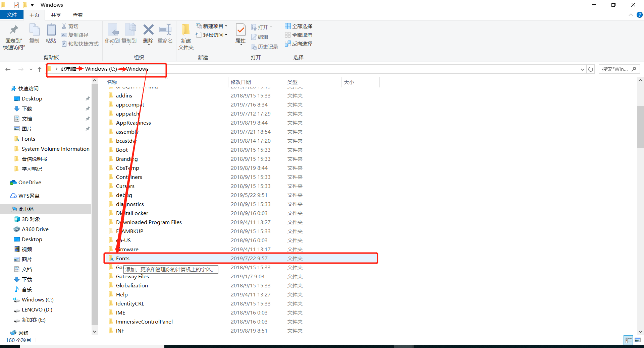Click Copy path (复制路径)
This screenshot has height=348, width=644.
coord(75,35)
